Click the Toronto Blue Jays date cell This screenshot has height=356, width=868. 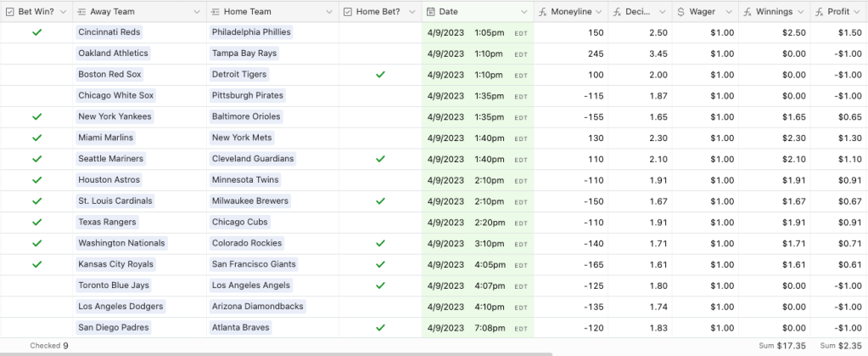click(x=477, y=285)
